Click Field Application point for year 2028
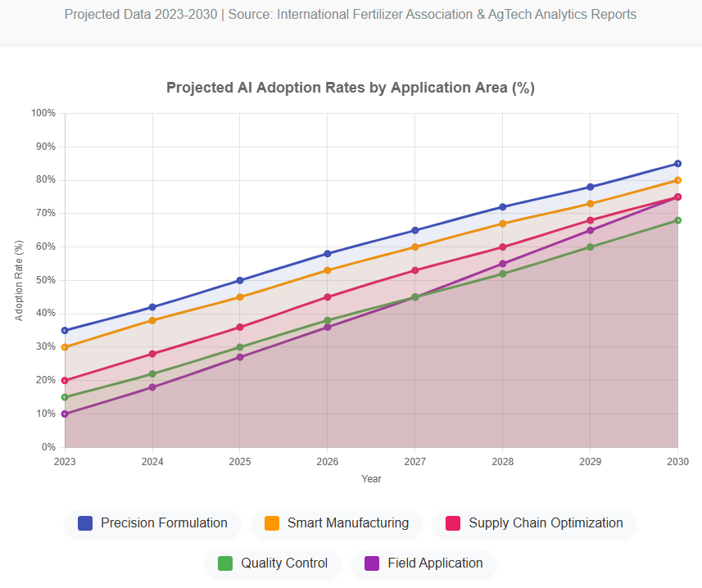Viewport: 702px width, 588px height. [503, 264]
